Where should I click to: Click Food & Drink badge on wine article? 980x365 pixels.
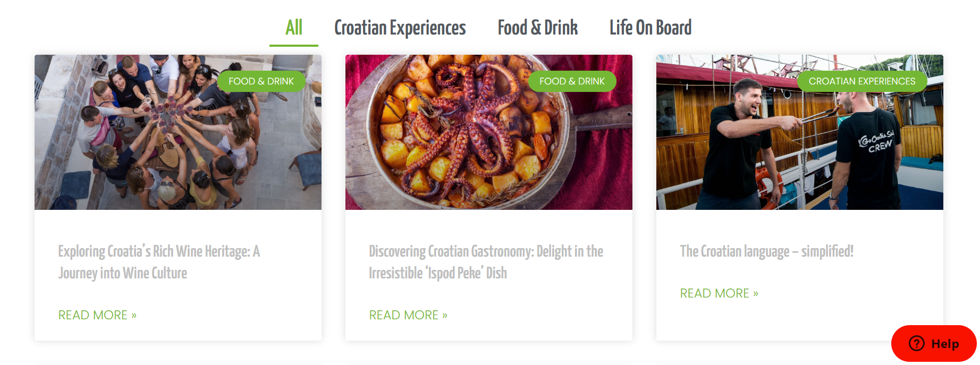261,81
